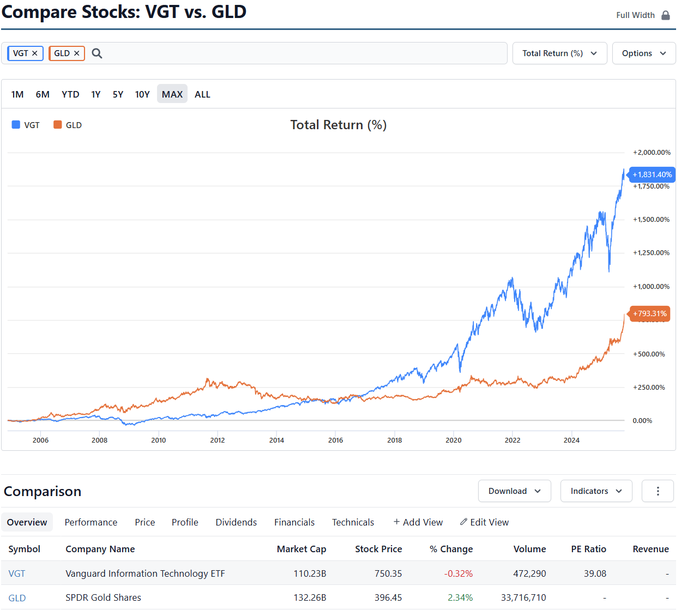Screen dimensions: 681x616
Task: Click the search magnifier icon
Action: [x=97, y=53]
